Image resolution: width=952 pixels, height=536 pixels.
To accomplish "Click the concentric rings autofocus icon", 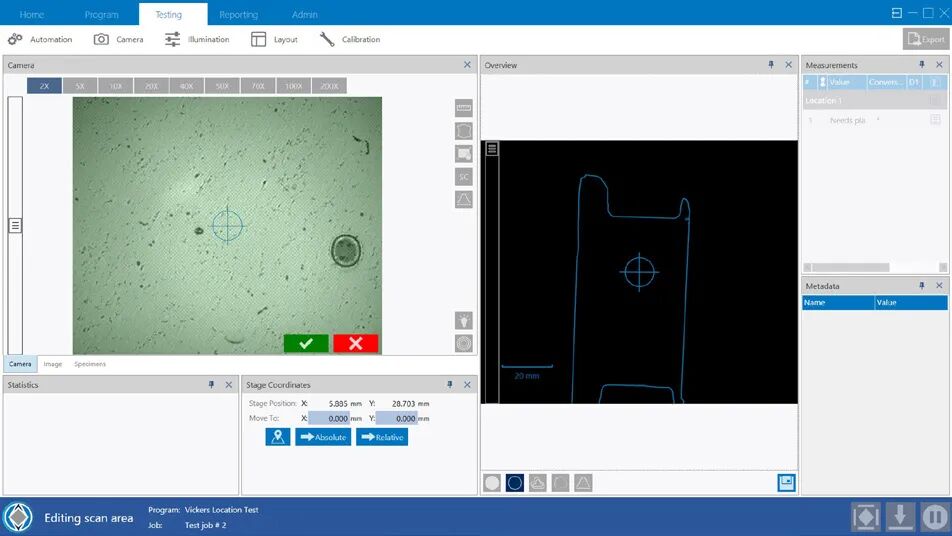I will click(464, 344).
